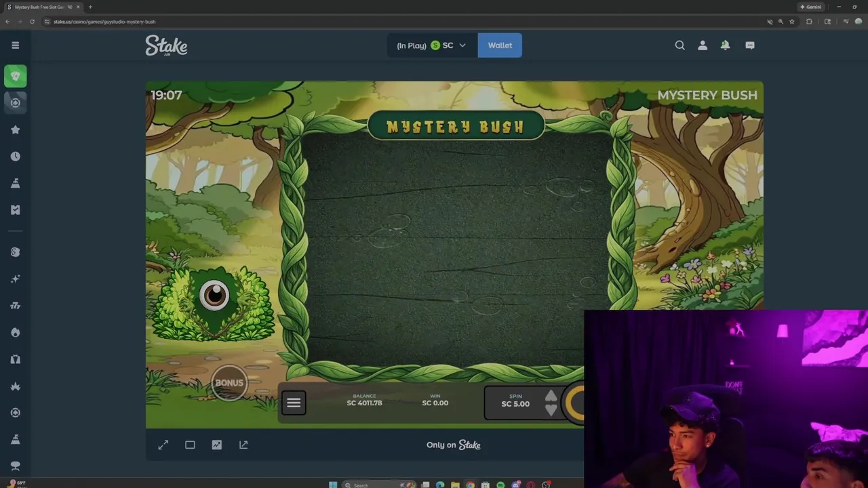Open the slot game hamburger menu
Image resolution: width=868 pixels, height=488 pixels.
[x=294, y=403]
